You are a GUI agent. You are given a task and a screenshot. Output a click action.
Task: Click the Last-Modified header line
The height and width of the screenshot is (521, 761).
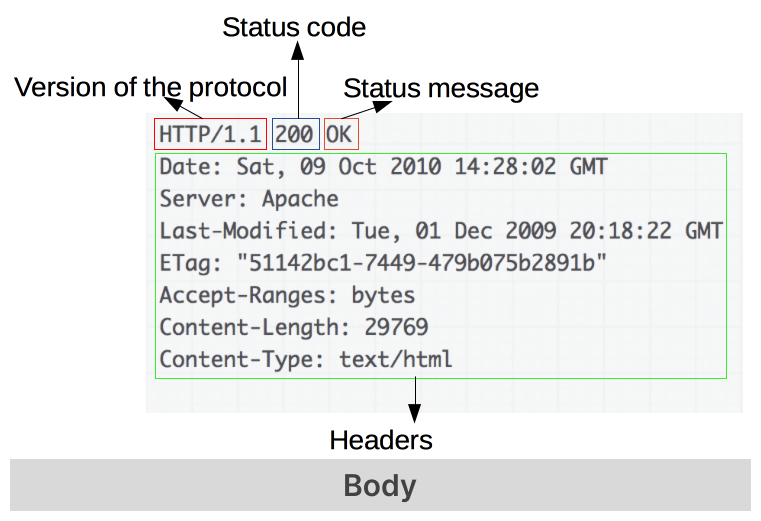pyautogui.click(x=440, y=231)
